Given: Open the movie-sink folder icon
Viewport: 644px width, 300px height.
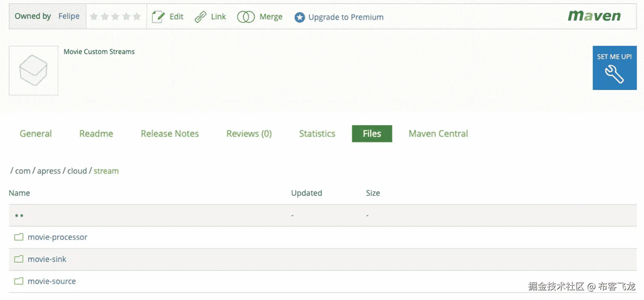Looking at the screenshot, I should point(19,259).
